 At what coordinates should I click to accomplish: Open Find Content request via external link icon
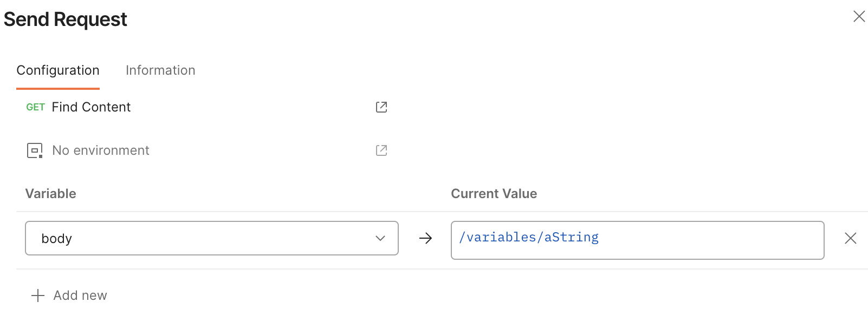[x=381, y=107]
